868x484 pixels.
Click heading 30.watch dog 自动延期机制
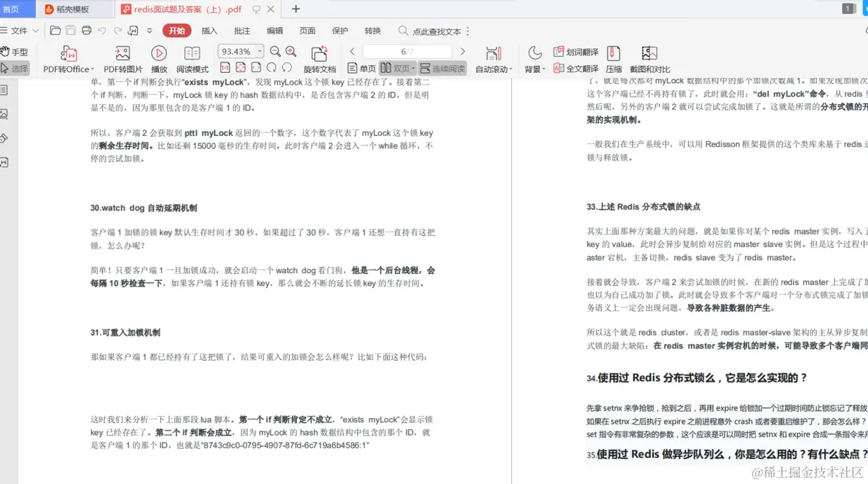(143, 208)
